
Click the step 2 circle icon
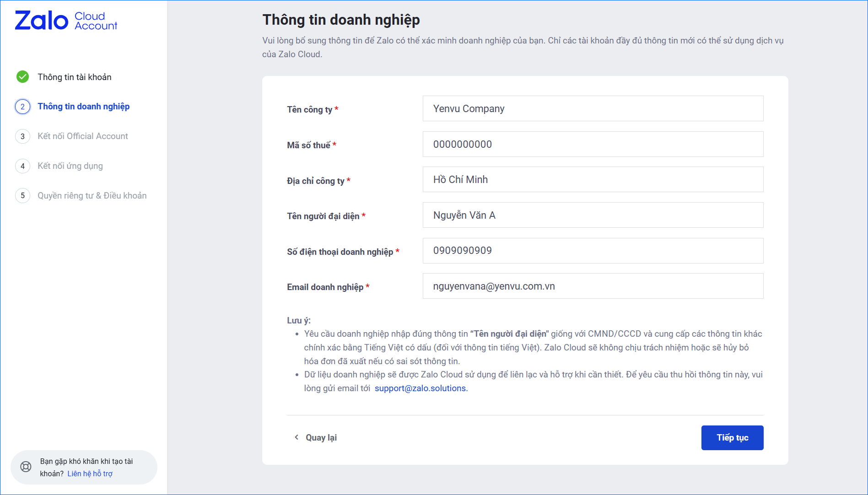22,107
